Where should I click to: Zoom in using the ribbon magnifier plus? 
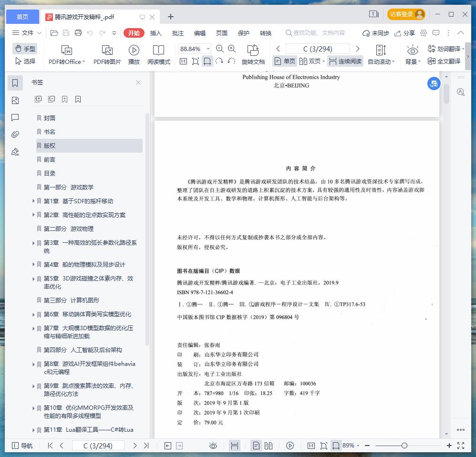tap(232, 49)
